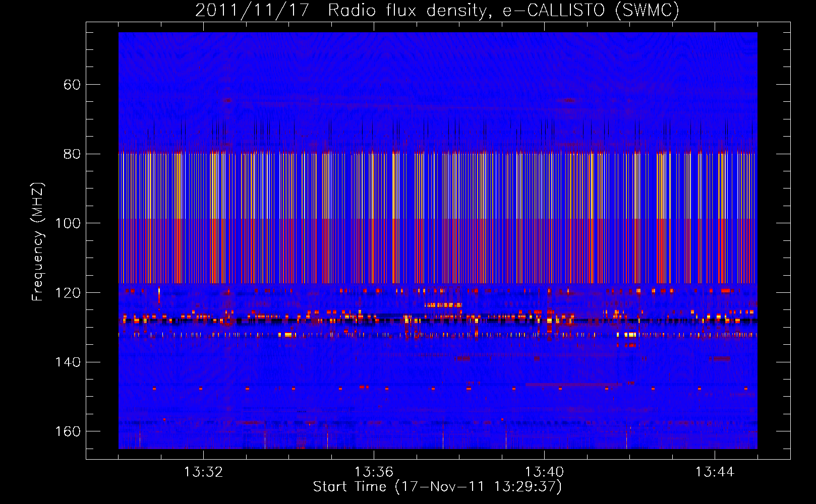This screenshot has width=816, height=504.
Task: Click the 13:36 time tick label
Action: (374, 472)
